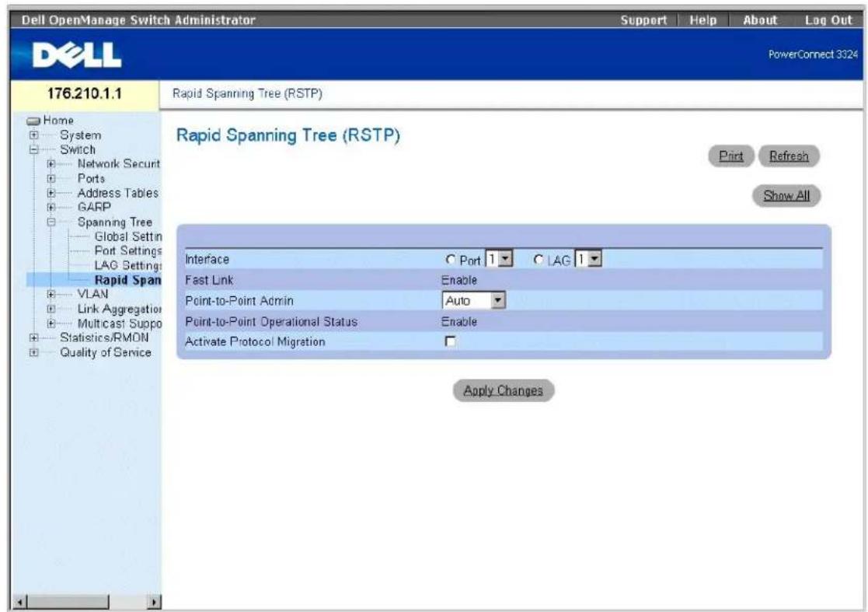Click the sidebar scroll-right arrow
This screenshot has height=612, width=868.
(x=155, y=602)
